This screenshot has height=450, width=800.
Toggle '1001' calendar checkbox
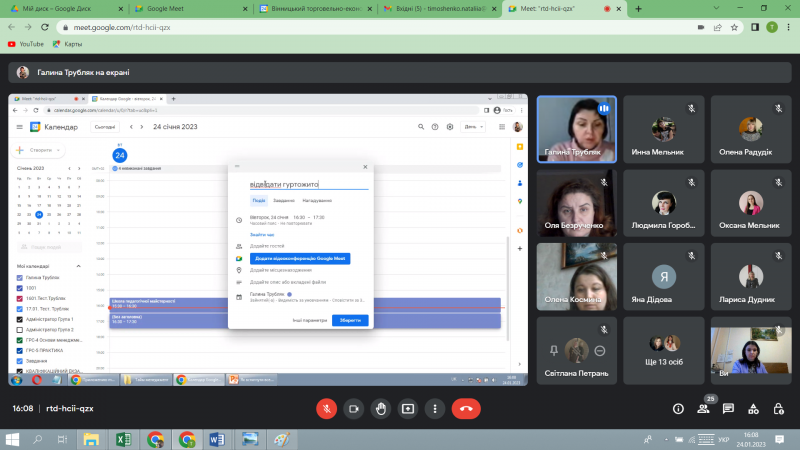(x=20, y=288)
